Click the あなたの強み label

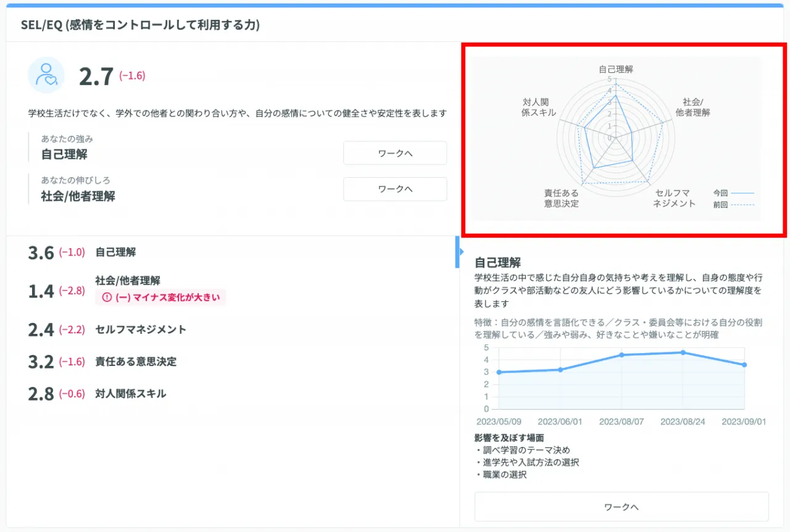[67, 139]
